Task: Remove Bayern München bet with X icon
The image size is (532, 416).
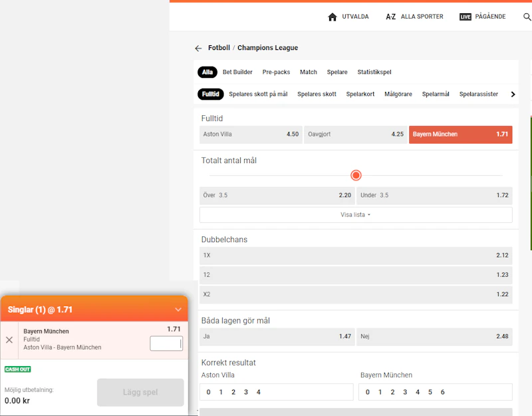Action: coord(9,340)
